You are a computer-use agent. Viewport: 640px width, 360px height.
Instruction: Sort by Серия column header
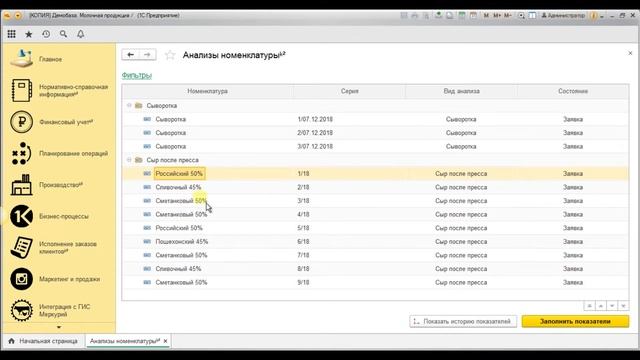point(349,91)
